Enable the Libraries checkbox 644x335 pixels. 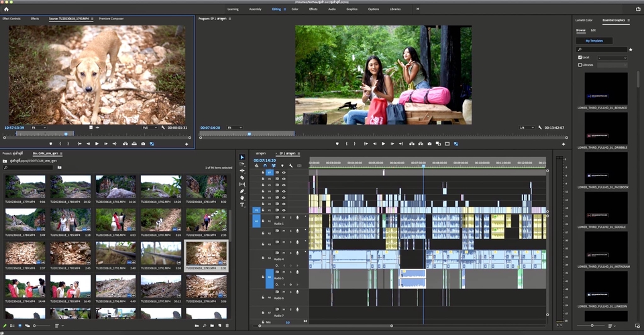[580, 65]
